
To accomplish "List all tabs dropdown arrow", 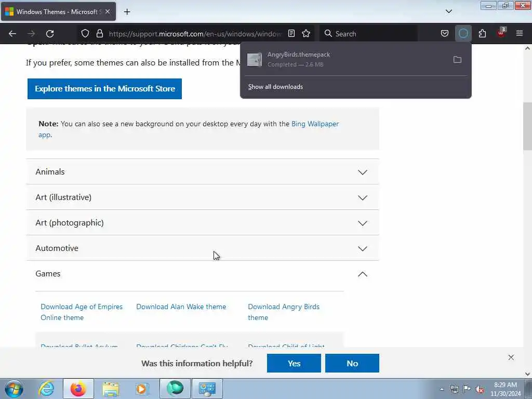I will pos(448,11).
